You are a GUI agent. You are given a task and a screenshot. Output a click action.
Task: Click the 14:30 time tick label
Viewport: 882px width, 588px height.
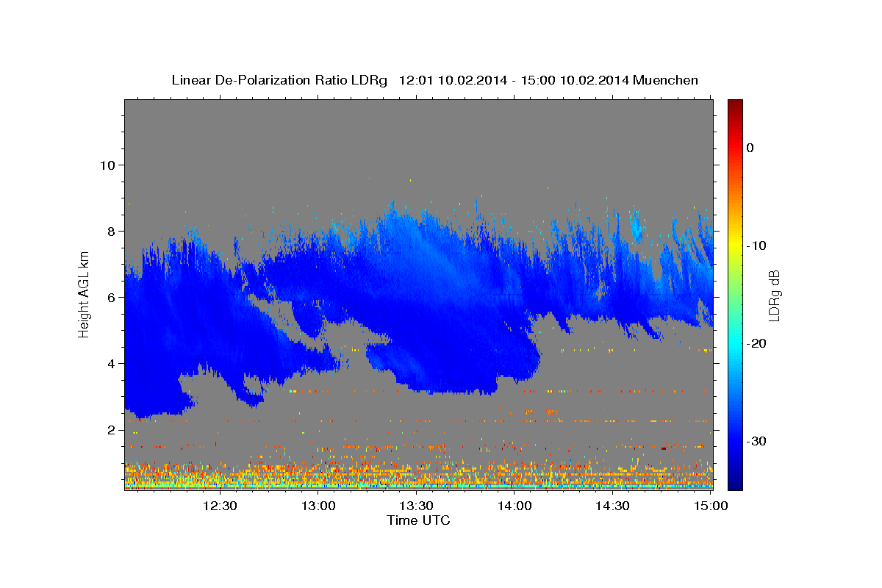point(612,506)
